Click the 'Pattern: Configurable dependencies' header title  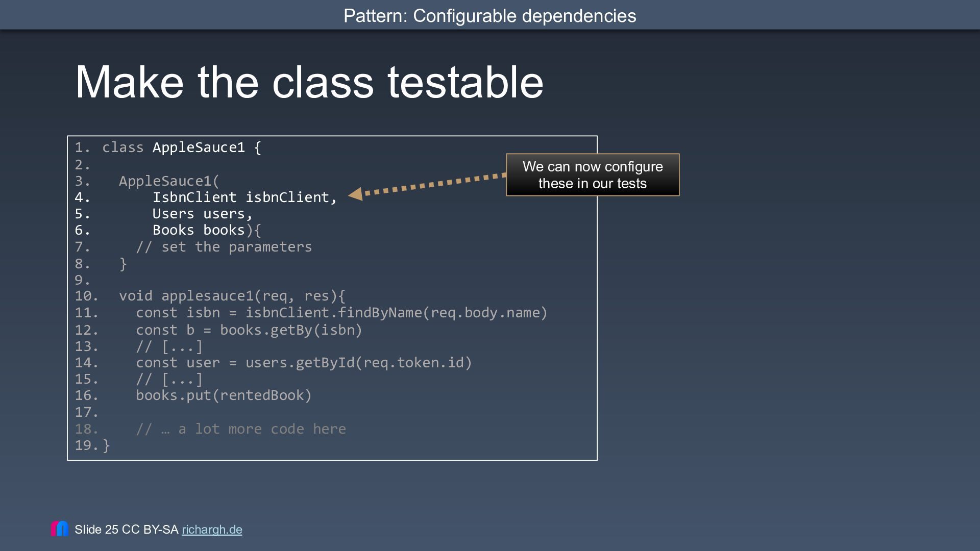pyautogui.click(x=490, y=16)
